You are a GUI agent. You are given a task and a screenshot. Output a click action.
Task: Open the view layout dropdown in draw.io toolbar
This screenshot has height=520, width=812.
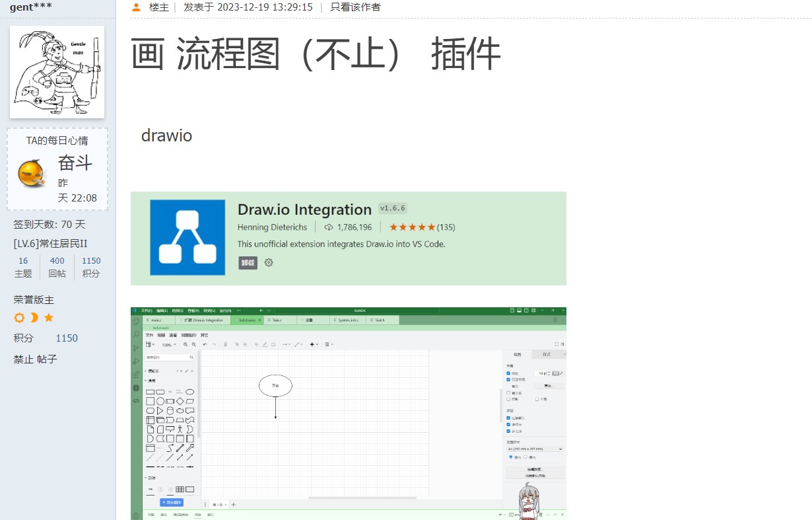[150, 344]
